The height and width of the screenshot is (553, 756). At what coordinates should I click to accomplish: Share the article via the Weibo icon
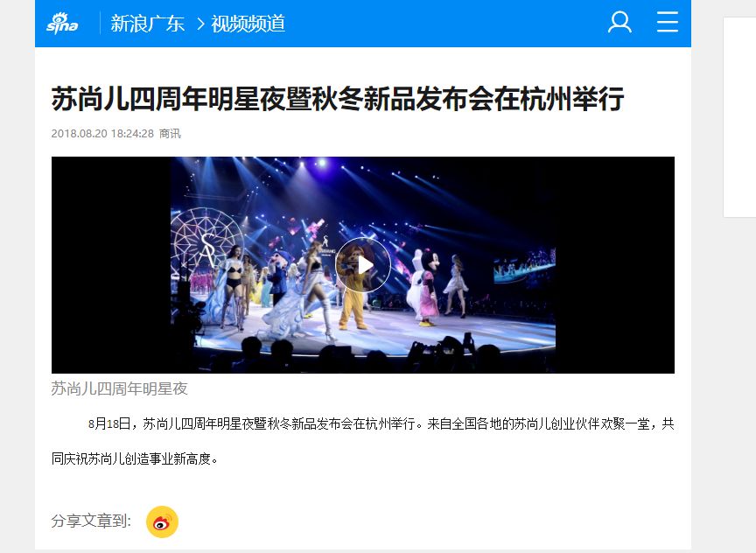162,521
